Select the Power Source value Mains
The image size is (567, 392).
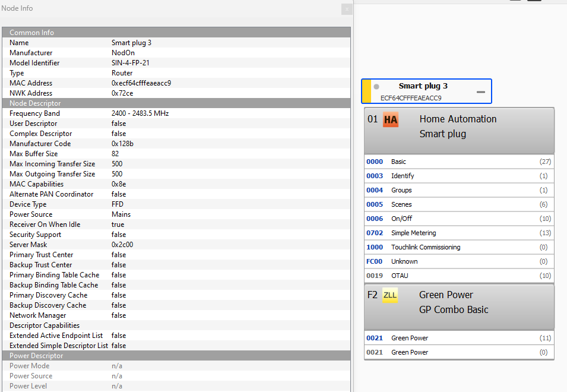click(x=121, y=214)
